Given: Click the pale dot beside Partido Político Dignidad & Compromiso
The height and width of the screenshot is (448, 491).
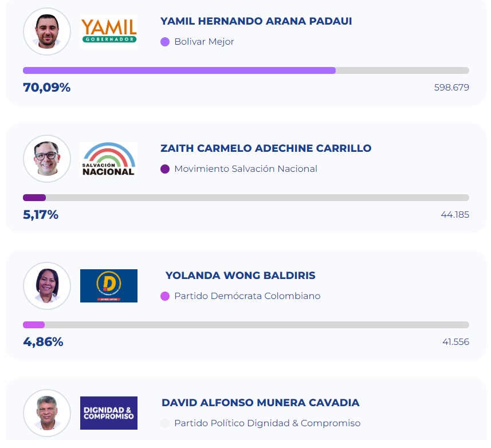Looking at the screenshot, I should 165,423.
